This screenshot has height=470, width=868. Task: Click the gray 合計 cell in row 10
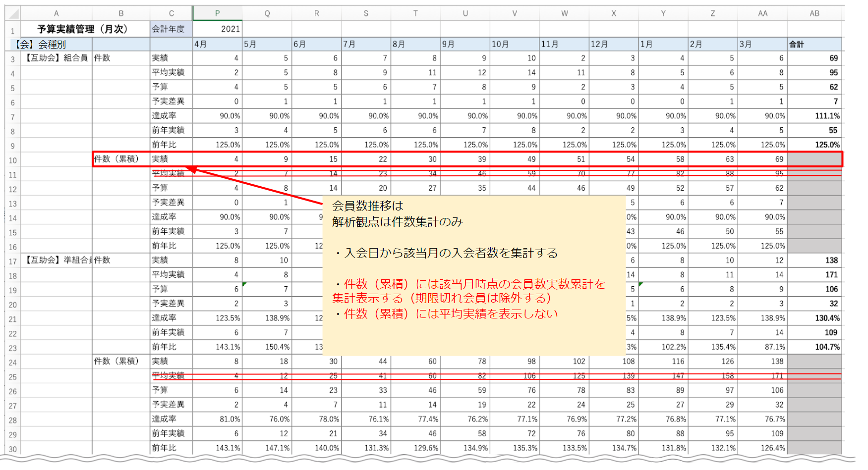pos(814,159)
